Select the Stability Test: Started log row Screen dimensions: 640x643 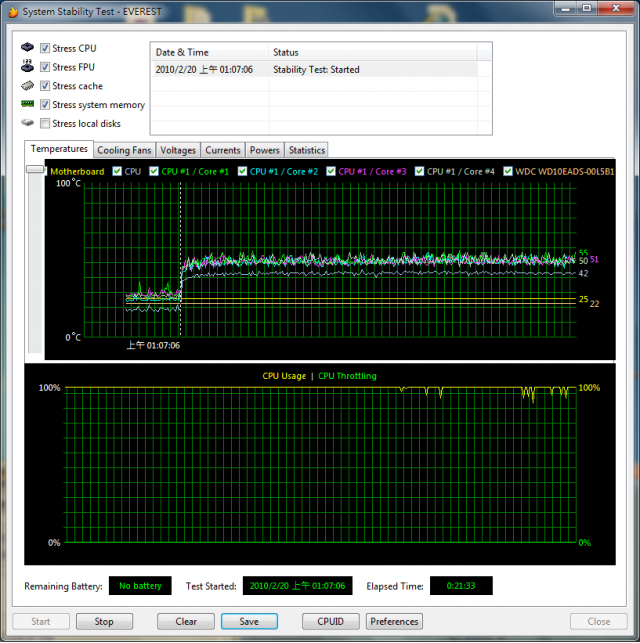(314, 70)
